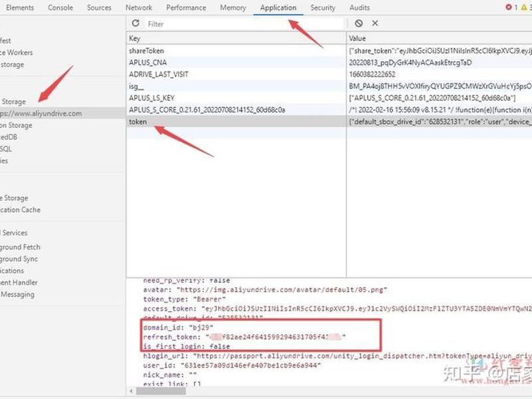Switch to the Audits tab
Image resolution: width=532 pixels, height=399 pixels.
click(360, 7)
